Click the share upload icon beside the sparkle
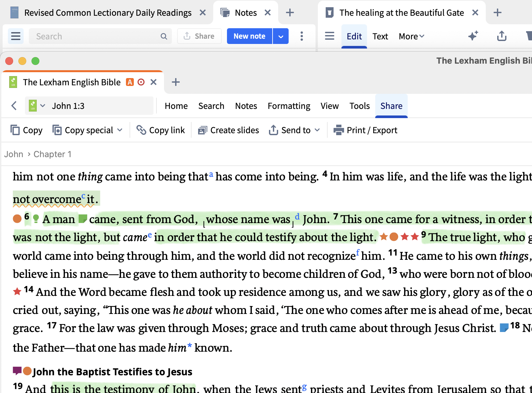This screenshot has width=532, height=393. 501,36
